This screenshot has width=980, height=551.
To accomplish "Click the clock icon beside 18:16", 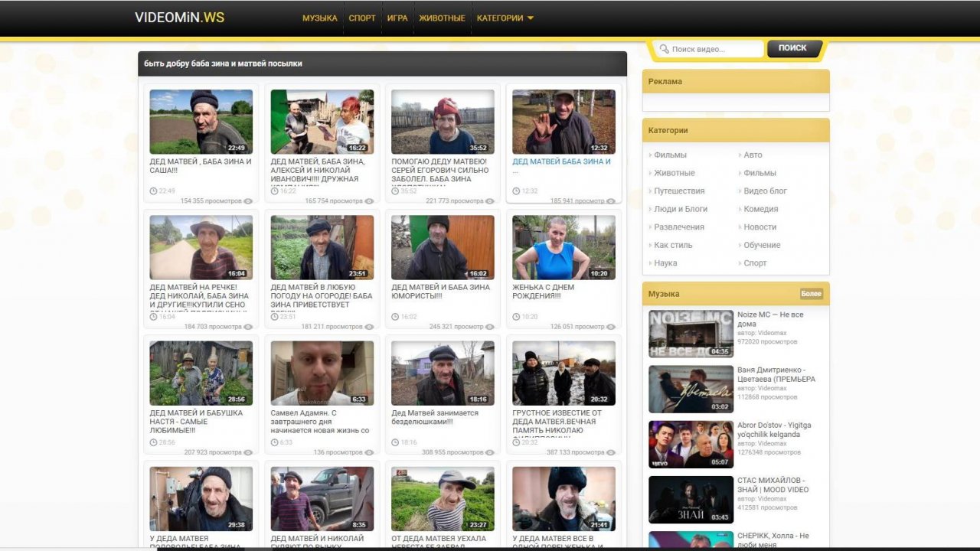I will 396,442.
